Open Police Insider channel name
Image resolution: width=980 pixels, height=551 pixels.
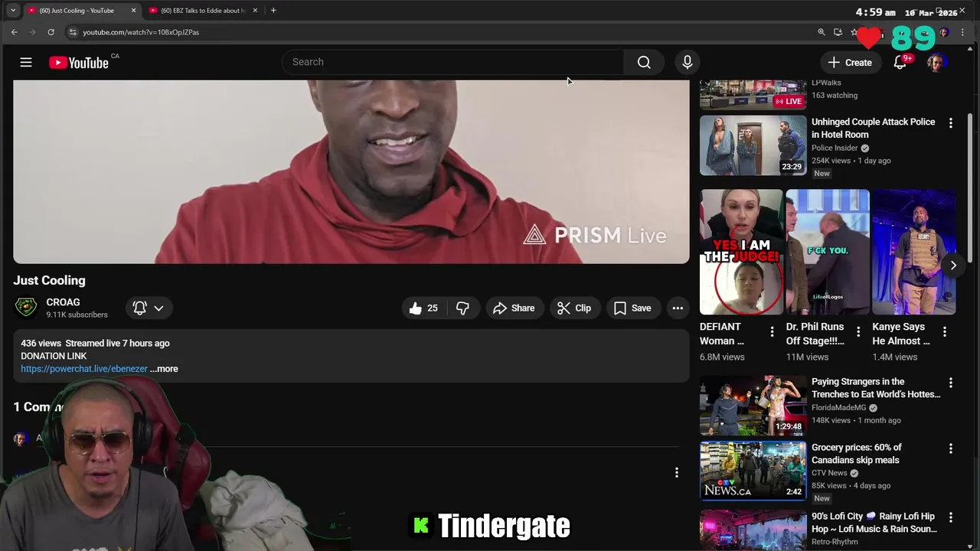(x=835, y=148)
